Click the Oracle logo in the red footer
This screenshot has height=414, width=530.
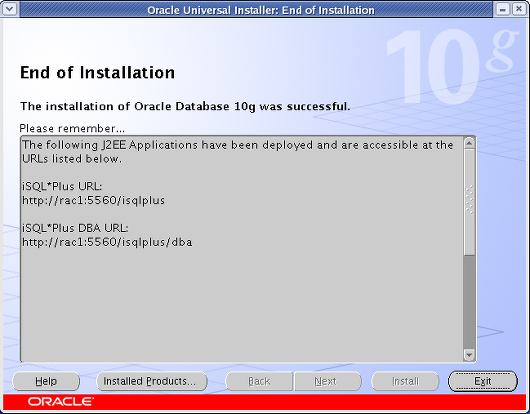click(61, 402)
